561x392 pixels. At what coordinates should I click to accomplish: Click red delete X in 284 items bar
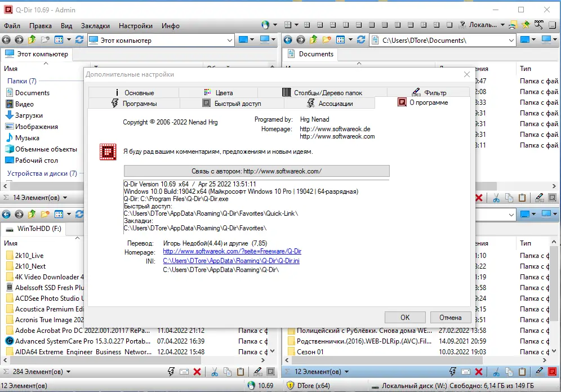(x=197, y=372)
